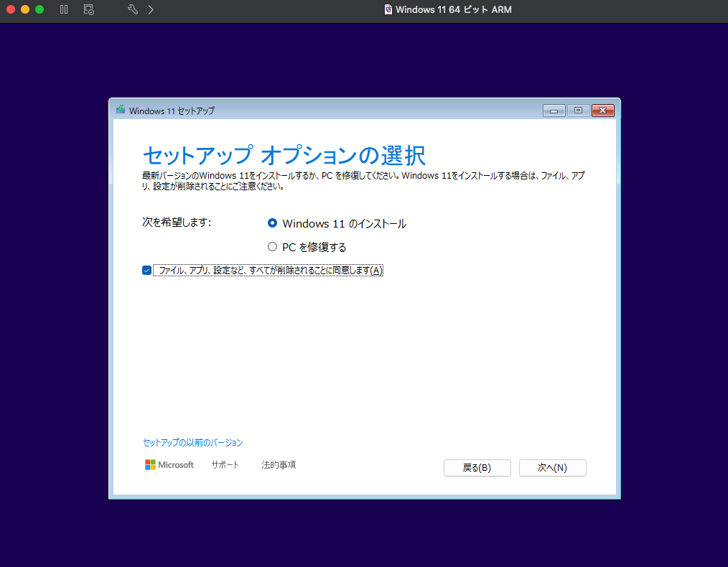Click the 次へ(N) button
This screenshot has height=567, width=728.
[x=552, y=468]
